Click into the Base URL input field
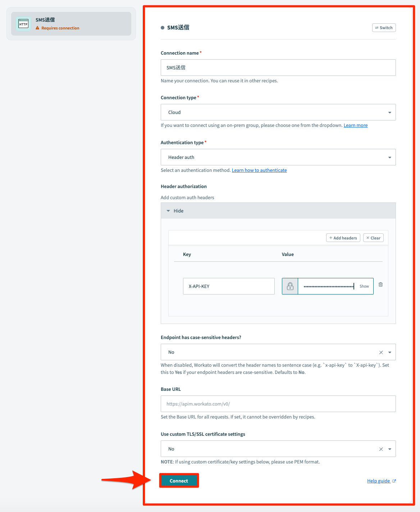This screenshot has width=420, height=512. [x=278, y=404]
